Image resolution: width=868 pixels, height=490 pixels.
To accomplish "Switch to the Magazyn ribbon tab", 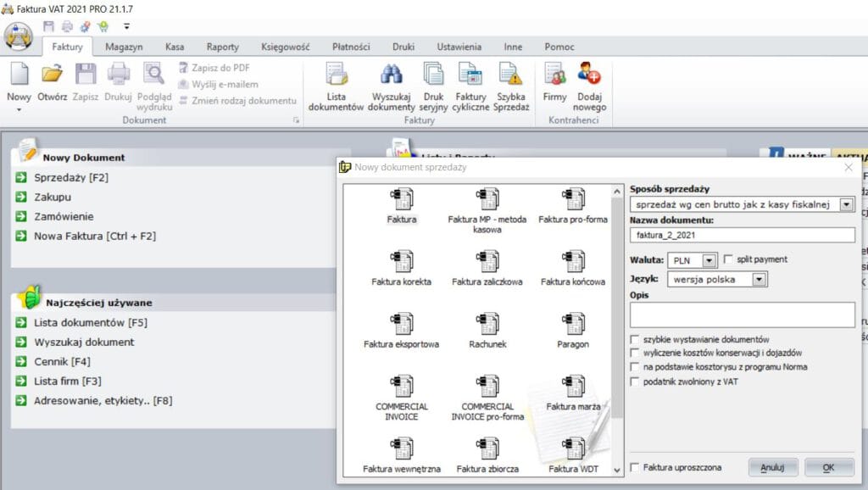I will click(124, 47).
